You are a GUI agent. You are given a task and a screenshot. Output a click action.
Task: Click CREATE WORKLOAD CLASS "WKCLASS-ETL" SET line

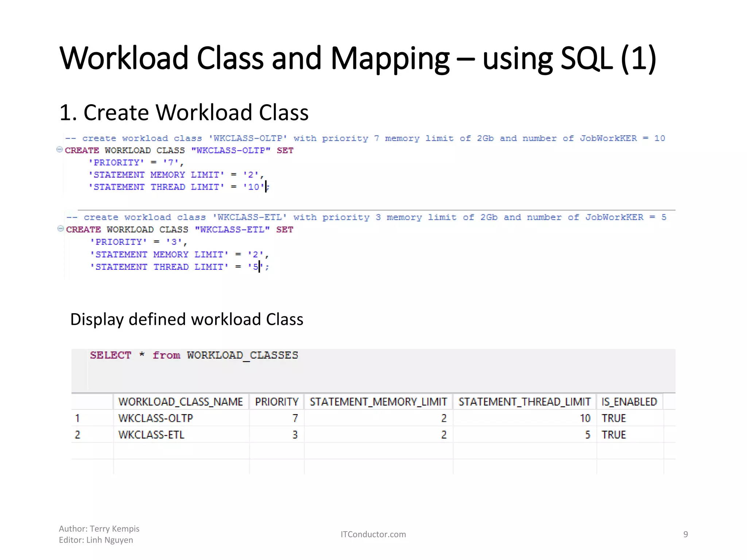(180, 229)
